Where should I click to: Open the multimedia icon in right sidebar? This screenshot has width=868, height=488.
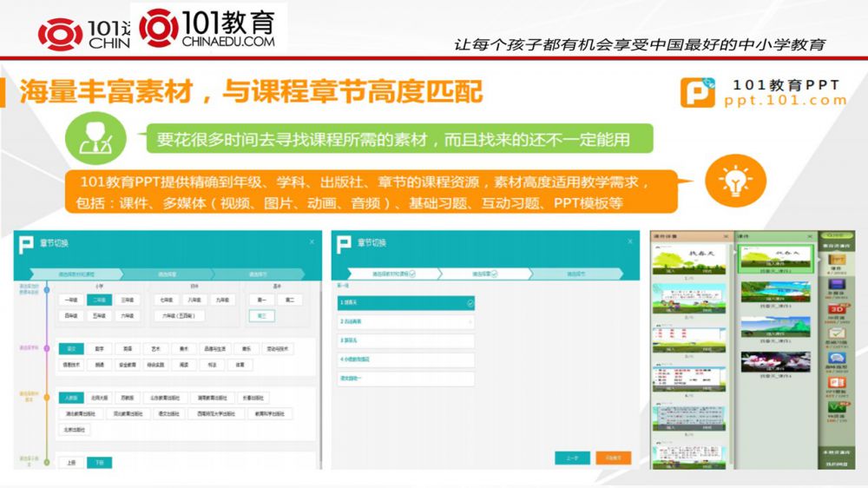coord(836,286)
